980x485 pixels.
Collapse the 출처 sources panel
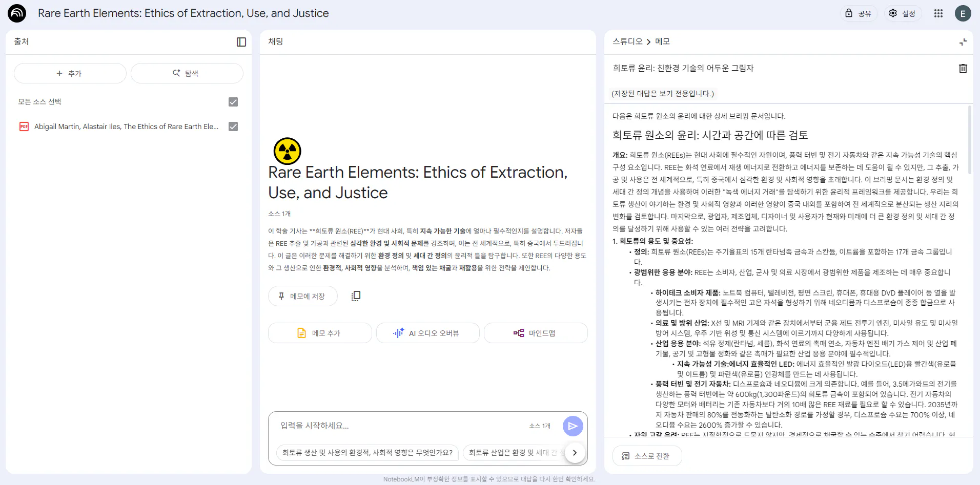point(241,42)
